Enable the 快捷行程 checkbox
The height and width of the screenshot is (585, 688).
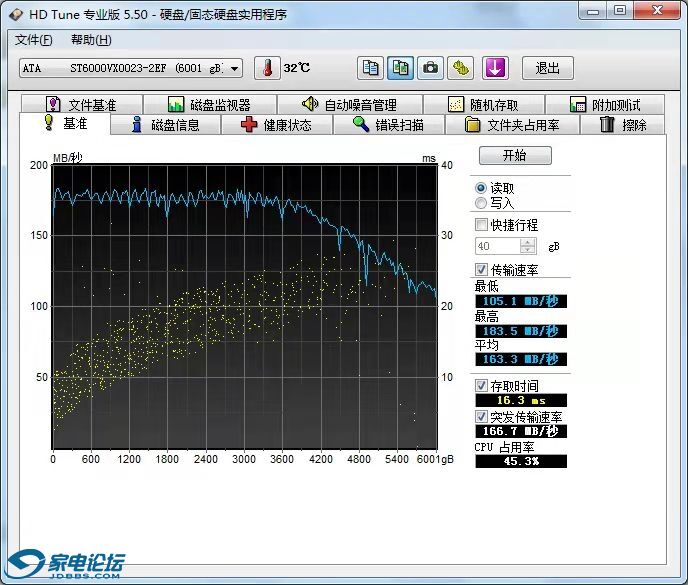click(x=481, y=225)
